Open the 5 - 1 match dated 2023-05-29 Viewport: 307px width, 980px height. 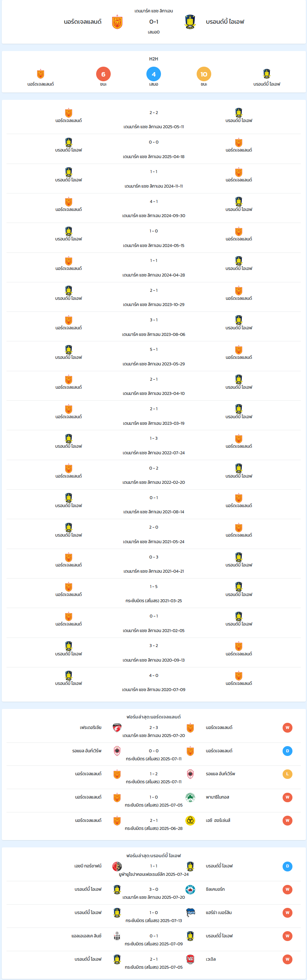point(154,356)
